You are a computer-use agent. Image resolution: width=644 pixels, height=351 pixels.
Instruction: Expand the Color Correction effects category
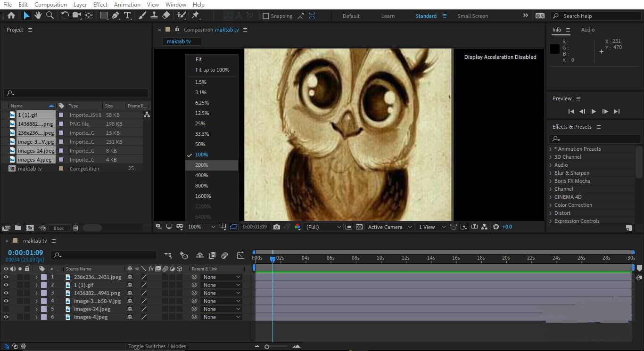coord(550,205)
